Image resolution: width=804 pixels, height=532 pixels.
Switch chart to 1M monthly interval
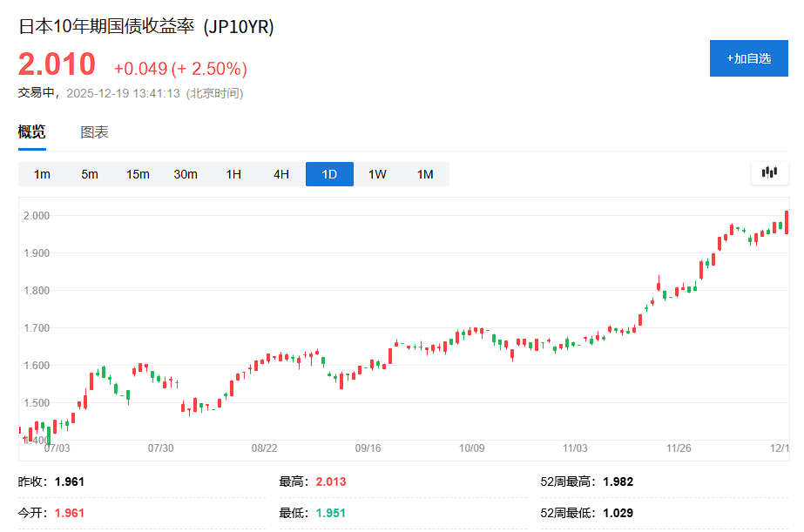(x=425, y=174)
